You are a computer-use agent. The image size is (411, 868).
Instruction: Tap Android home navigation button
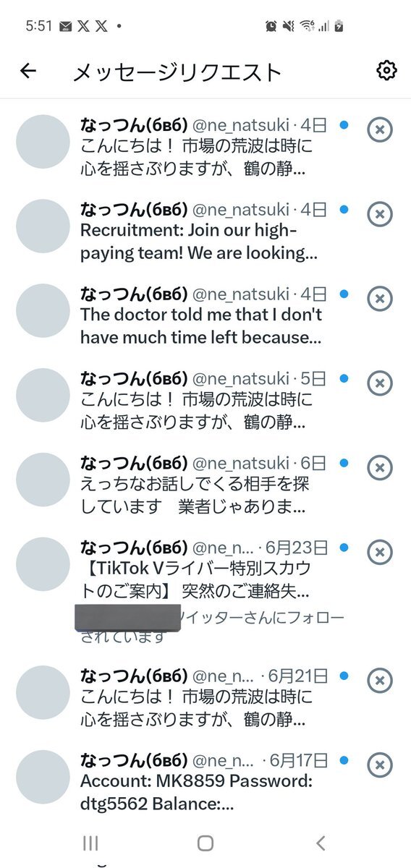pyautogui.click(x=205, y=843)
